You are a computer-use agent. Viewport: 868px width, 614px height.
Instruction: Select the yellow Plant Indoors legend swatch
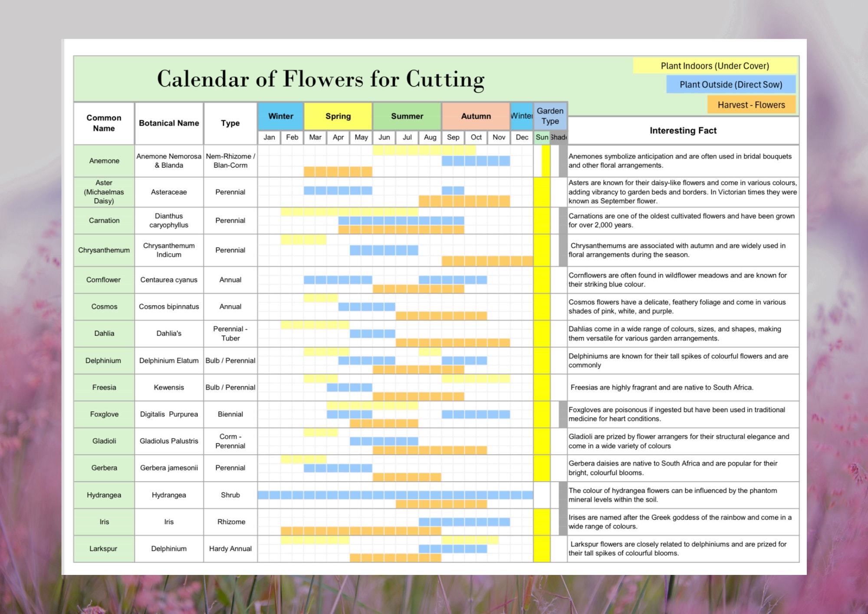pos(714,66)
